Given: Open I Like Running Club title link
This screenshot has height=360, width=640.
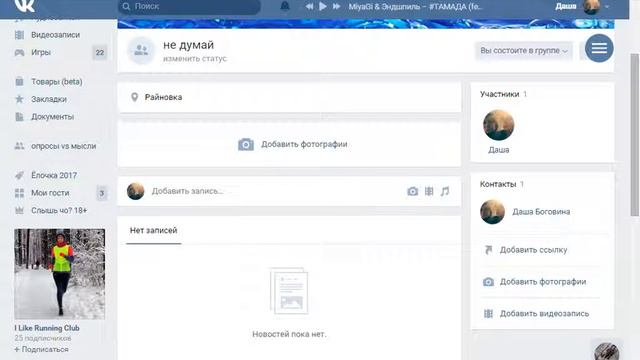Looking at the screenshot, I should 47,328.
